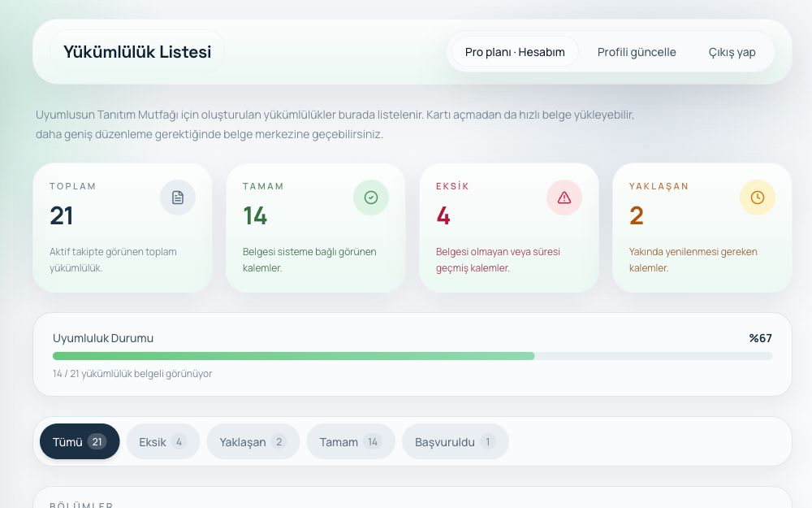
Task: Click the Tamam count 14
Action: 255,215
